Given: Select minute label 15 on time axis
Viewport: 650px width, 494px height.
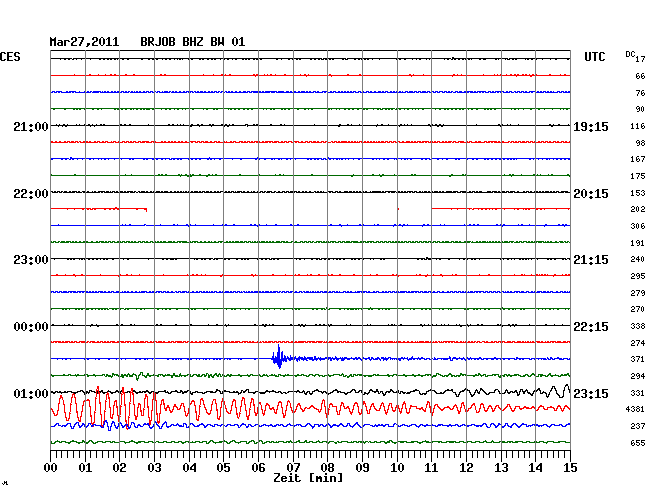Looking at the screenshot, I should [570, 468].
